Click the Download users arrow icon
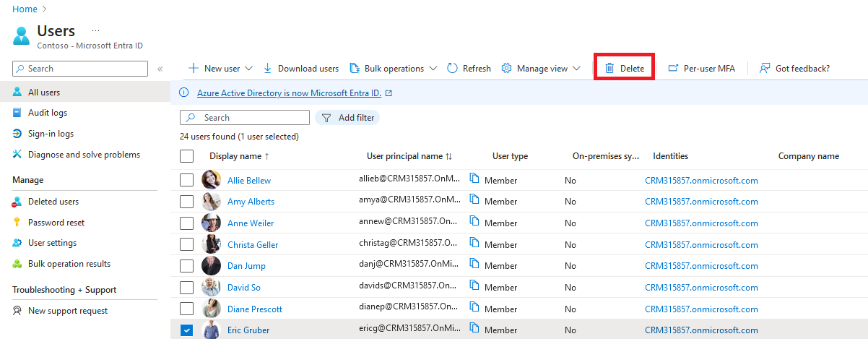 pyautogui.click(x=268, y=69)
